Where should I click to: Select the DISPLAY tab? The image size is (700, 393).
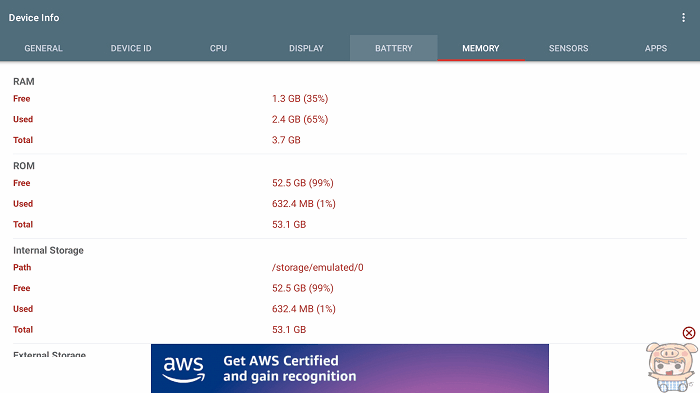(306, 48)
